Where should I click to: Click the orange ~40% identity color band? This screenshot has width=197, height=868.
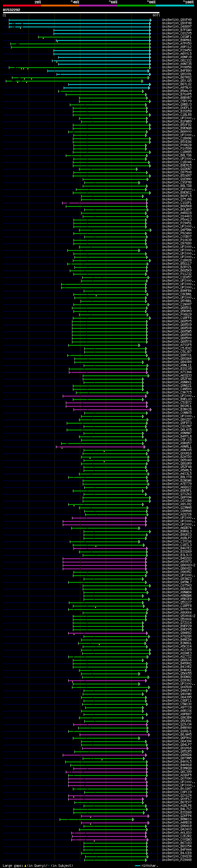point(60,6)
